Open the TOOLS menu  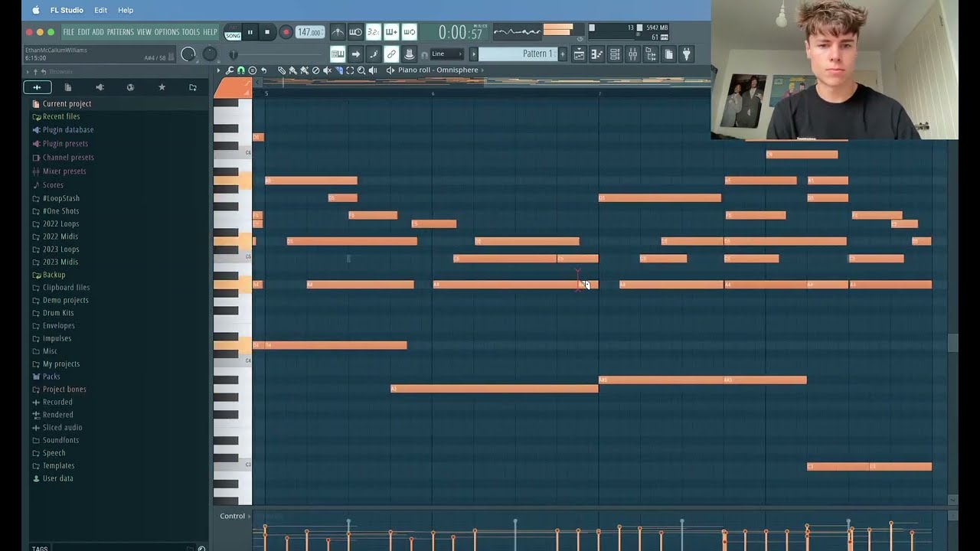[x=191, y=32]
